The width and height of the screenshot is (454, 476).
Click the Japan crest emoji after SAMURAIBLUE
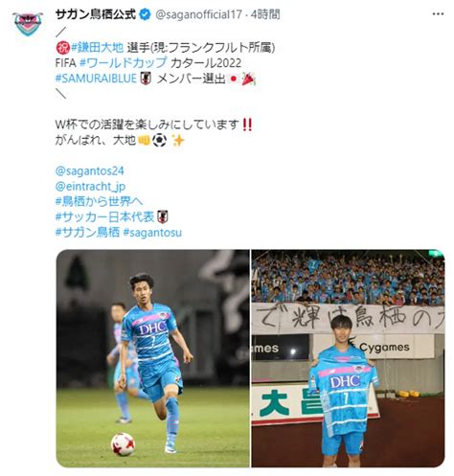click(146, 79)
